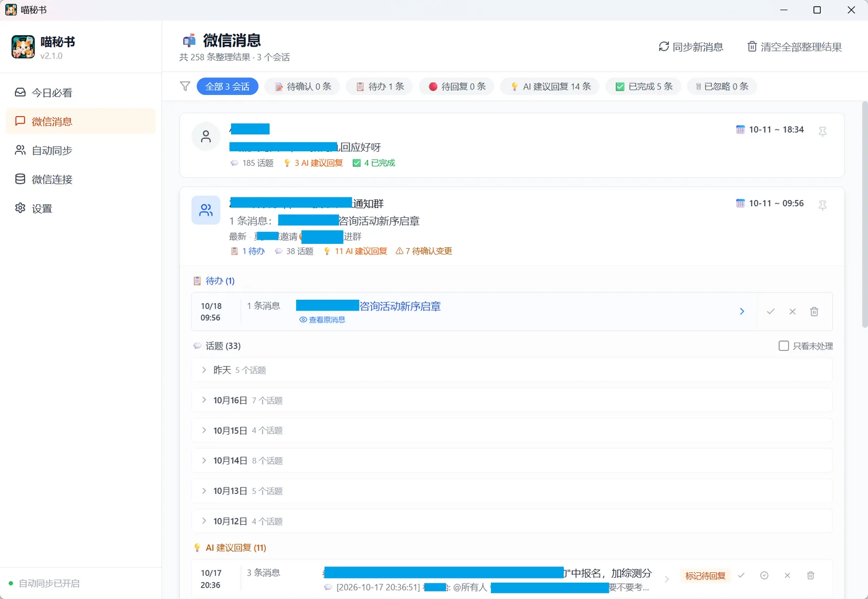Viewport: 868px width, 599px height.
Task: Delete the 10/17 suggestion with trash icon
Action: tap(810, 575)
